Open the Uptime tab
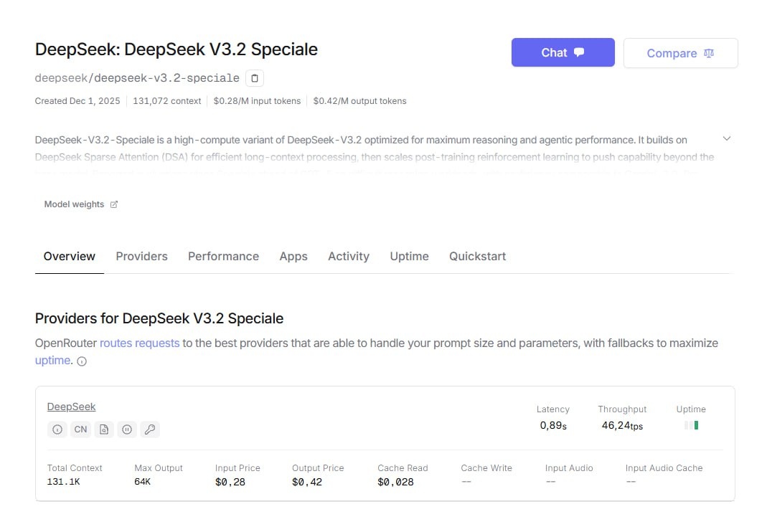Image resolution: width=767 pixels, height=532 pixels. (x=409, y=256)
